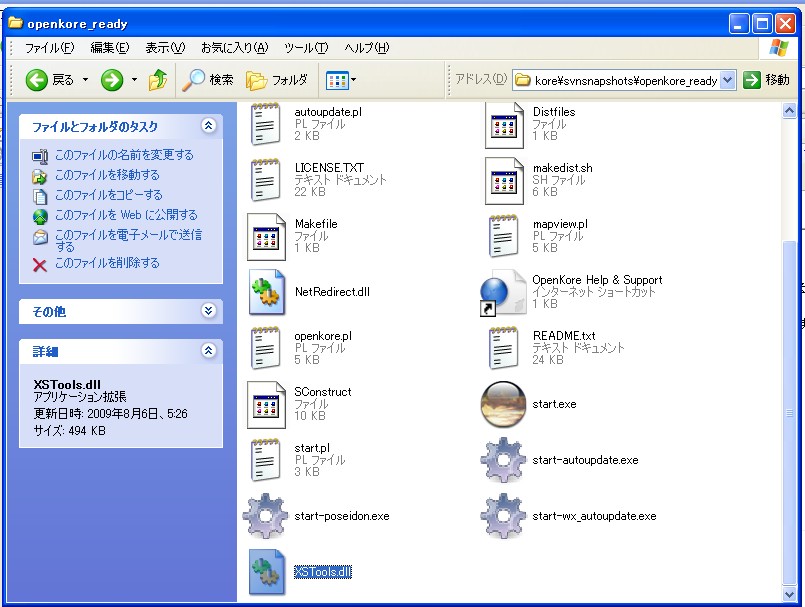Select the openkore.pl file icon
The width and height of the screenshot is (805, 607).
tap(265, 348)
